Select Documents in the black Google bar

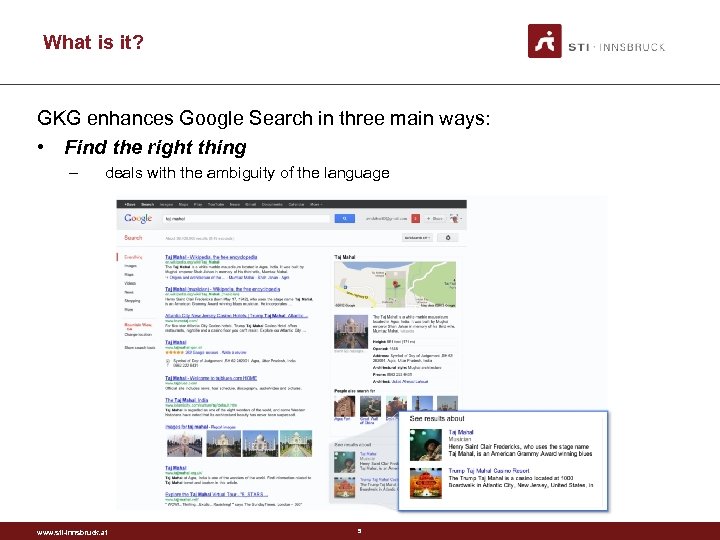tap(272, 204)
